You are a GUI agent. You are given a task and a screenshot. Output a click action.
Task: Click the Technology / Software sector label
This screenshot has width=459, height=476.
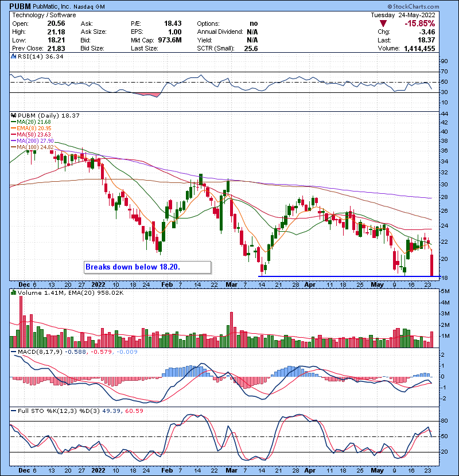tap(44, 15)
